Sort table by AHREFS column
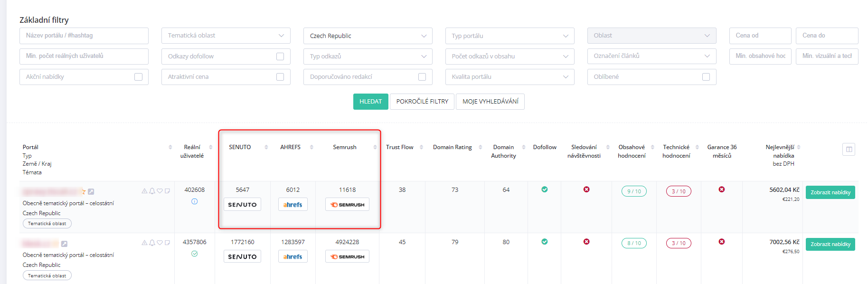 click(x=311, y=147)
